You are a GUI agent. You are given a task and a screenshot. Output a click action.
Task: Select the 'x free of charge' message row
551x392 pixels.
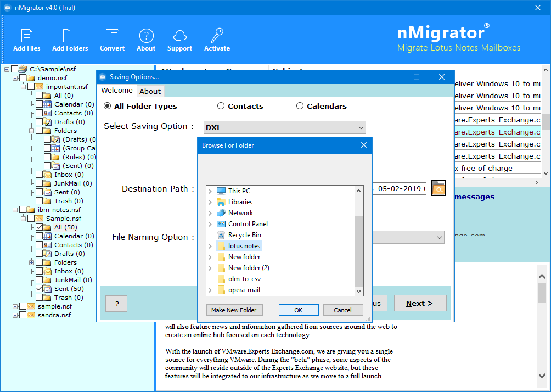point(497,168)
